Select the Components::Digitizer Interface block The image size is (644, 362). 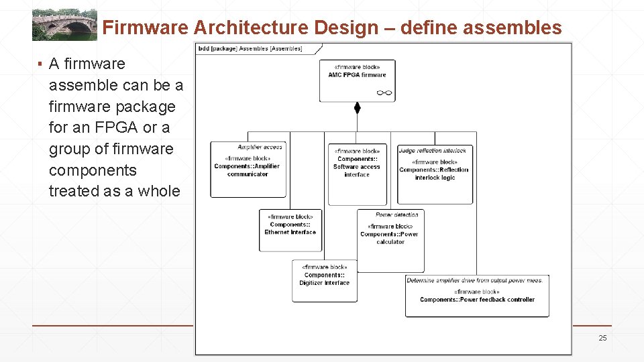click(325, 281)
